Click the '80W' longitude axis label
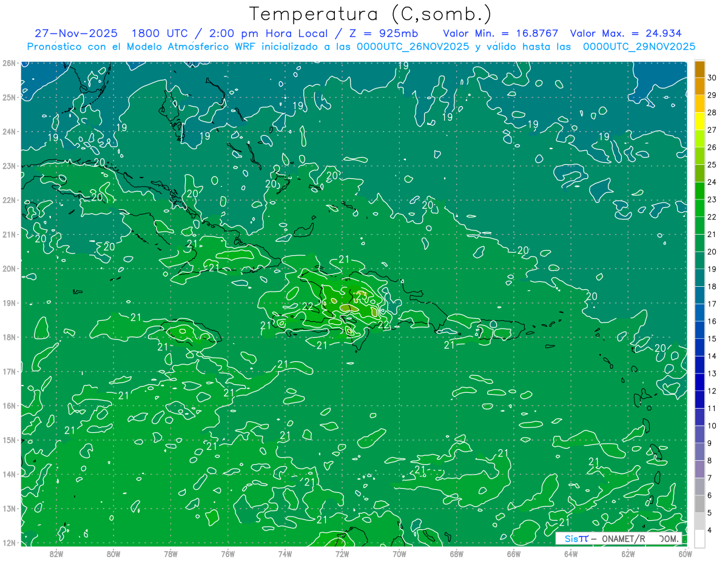728x562 pixels. point(113,554)
